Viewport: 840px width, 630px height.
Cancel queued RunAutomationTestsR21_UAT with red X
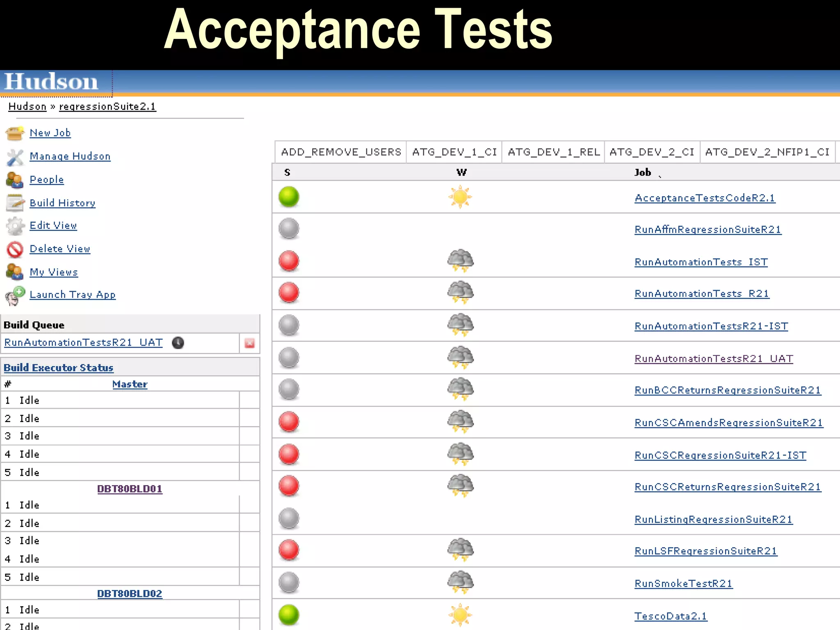coord(249,343)
